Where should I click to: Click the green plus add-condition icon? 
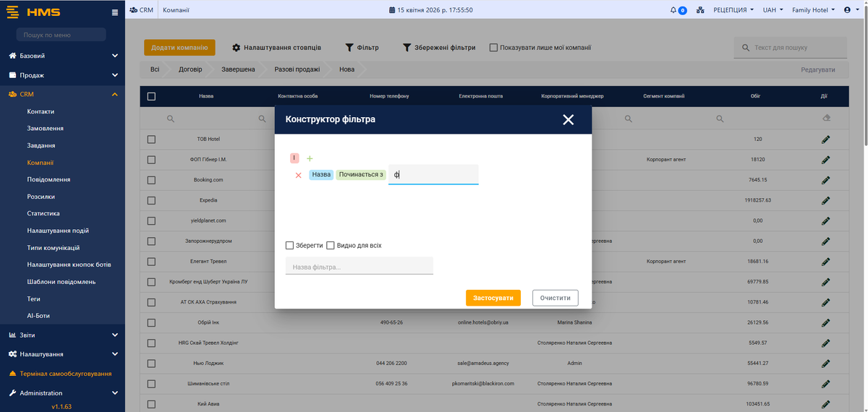310,158
